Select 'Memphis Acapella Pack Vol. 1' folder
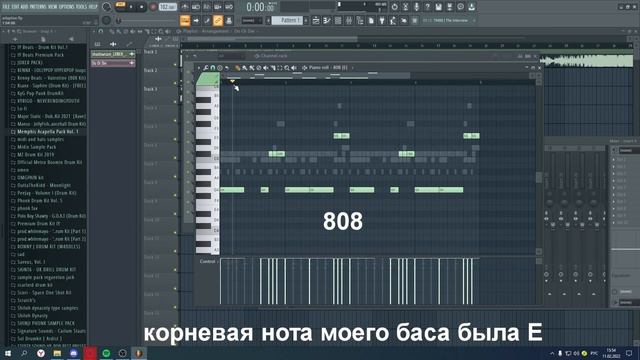 [x=48, y=132]
